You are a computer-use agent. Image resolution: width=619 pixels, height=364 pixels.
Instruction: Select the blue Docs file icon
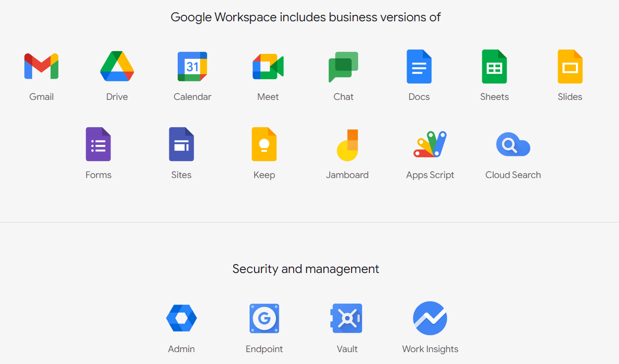click(419, 66)
